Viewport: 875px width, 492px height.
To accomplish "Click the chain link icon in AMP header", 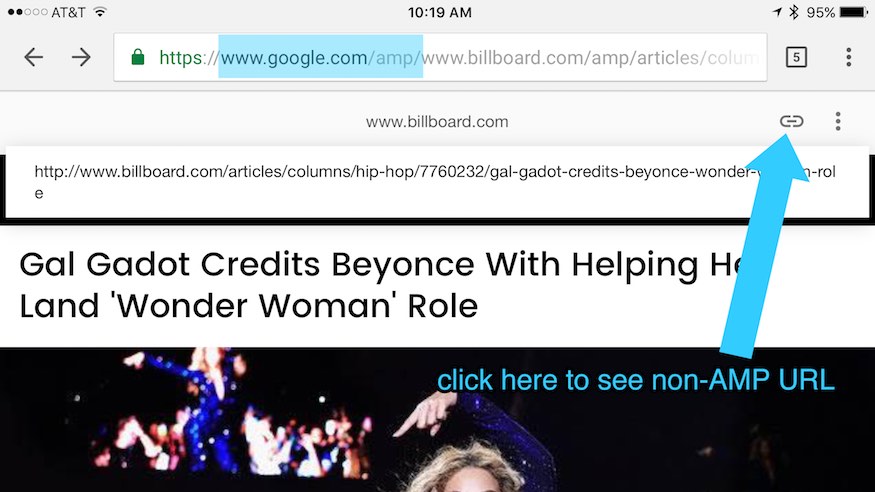I will [791, 121].
